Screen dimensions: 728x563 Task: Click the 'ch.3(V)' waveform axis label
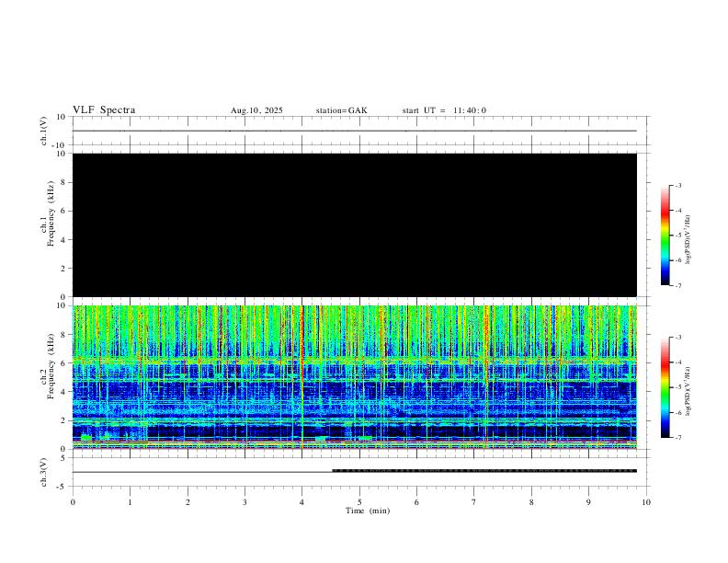click(x=44, y=472)
